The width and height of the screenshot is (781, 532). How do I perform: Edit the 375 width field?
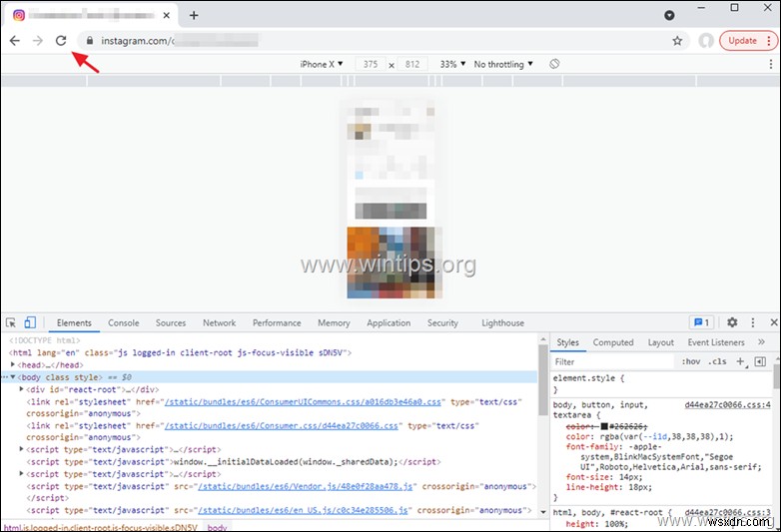point(371,64)
